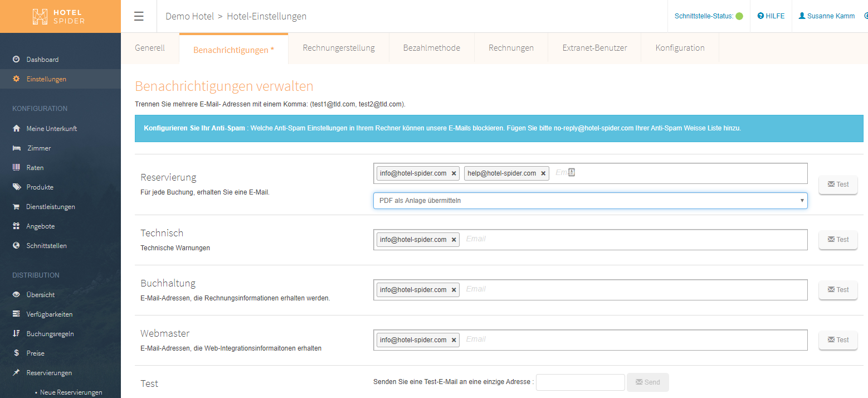Click the HILFE question mark icon
Screen dimensions: 868x398
tap(760, 16)
